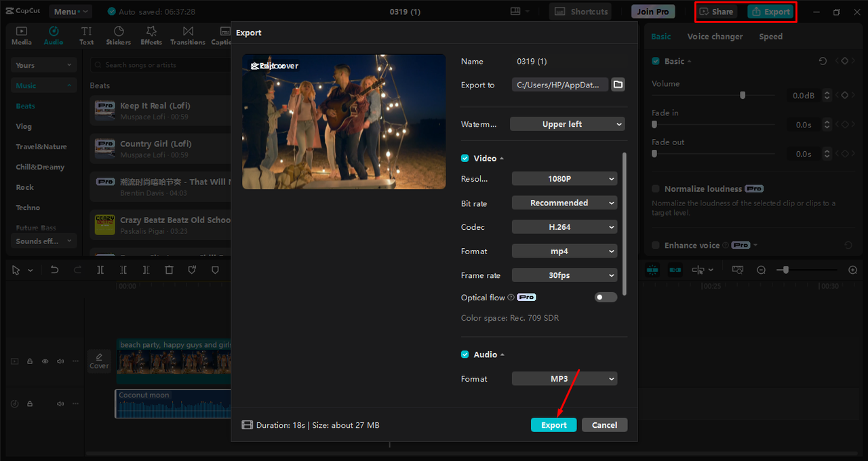Uncheck the Video export checkbox
Image resolution: width=868 pixels, height=461 pixels.
pos(465,158)
